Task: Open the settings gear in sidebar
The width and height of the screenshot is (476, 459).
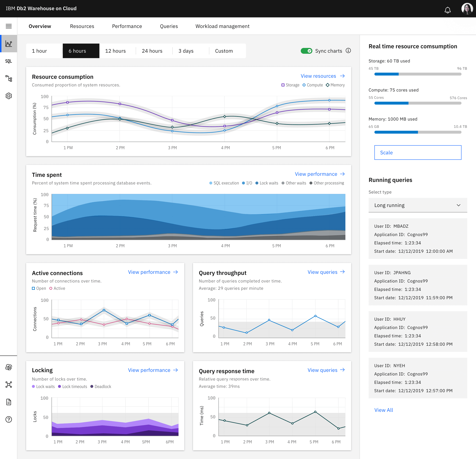Action: click(x=9, y=96)
